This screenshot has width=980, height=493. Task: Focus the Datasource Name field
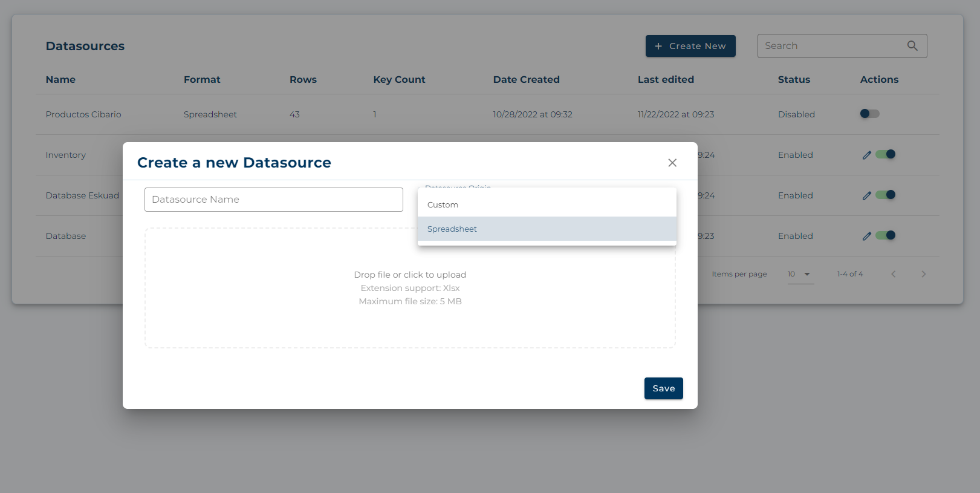(x=273, y=200)
